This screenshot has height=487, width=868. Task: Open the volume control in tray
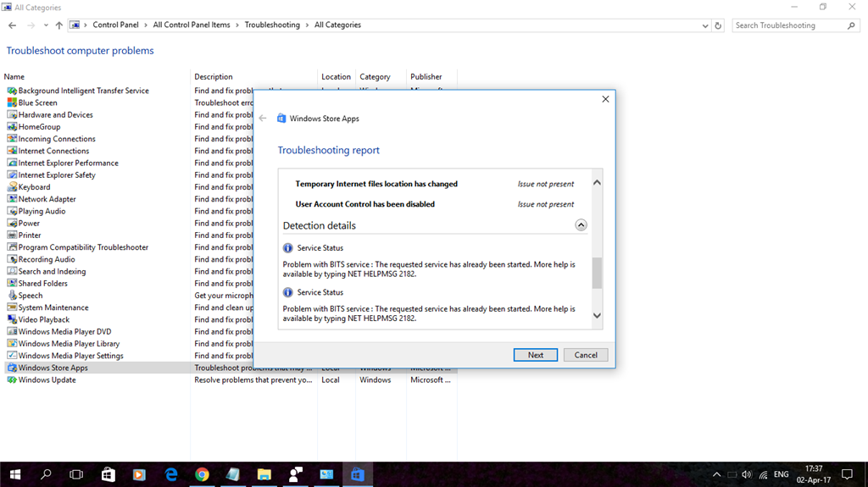click(x=747, y=475)
